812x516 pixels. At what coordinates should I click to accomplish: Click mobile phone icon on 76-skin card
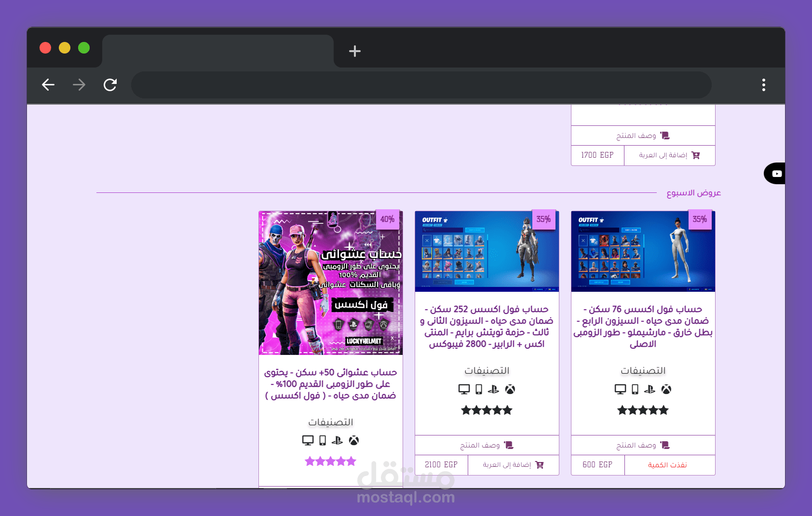[635, 389]
